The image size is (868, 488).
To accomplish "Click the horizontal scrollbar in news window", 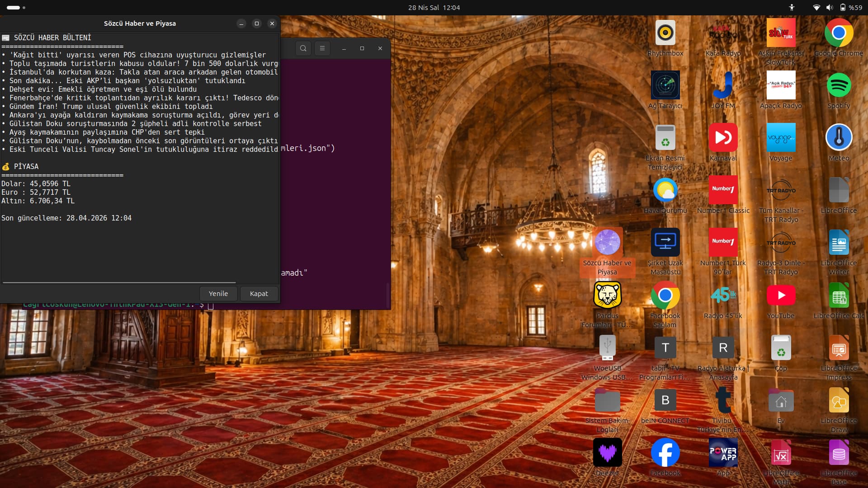I will click(119, 283).
